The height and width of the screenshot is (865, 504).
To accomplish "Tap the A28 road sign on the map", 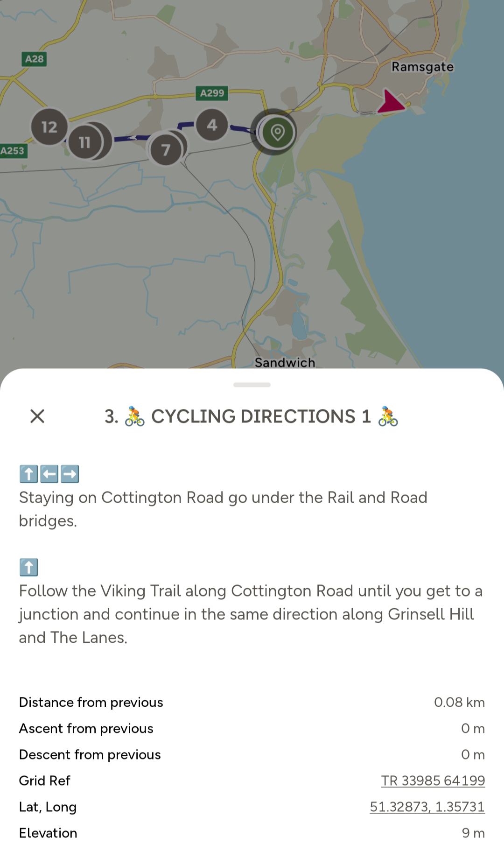I will (x=34, y=59).
